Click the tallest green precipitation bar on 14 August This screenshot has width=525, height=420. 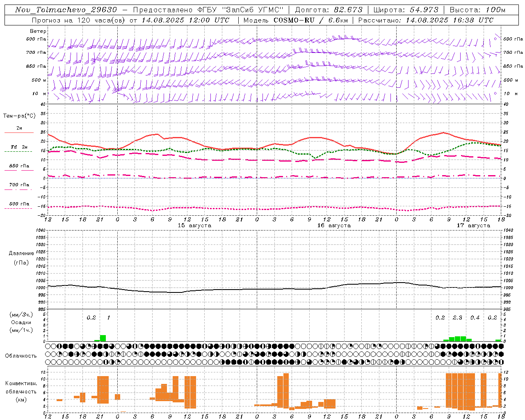[103, 338]
